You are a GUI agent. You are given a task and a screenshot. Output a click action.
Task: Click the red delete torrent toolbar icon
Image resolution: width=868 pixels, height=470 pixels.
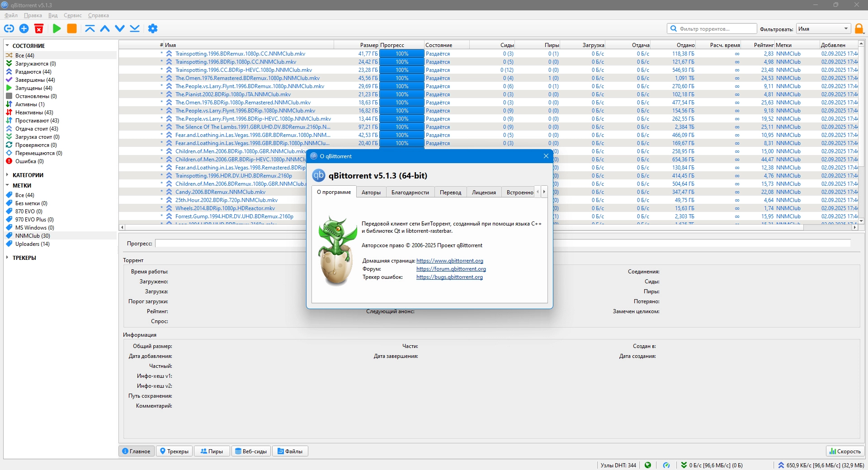39,28
